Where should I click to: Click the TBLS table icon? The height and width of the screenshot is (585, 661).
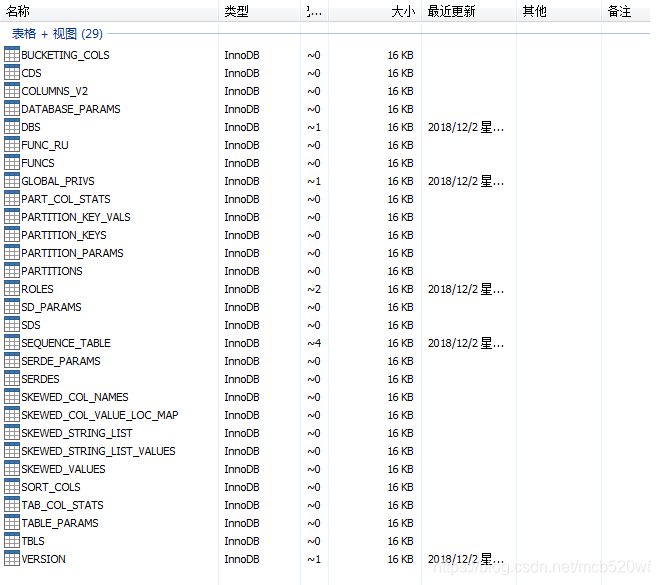(12, 541)
